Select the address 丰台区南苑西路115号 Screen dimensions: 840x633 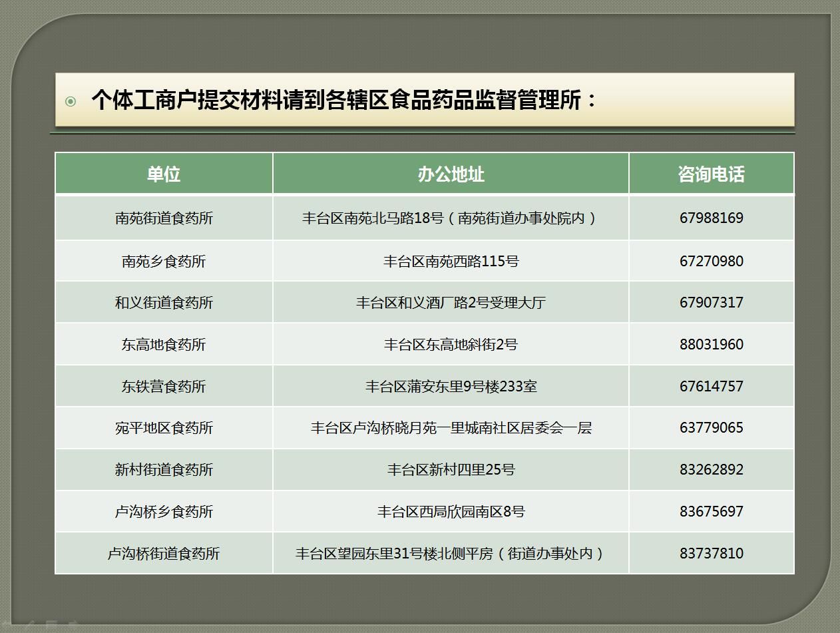tap(451, 261)
